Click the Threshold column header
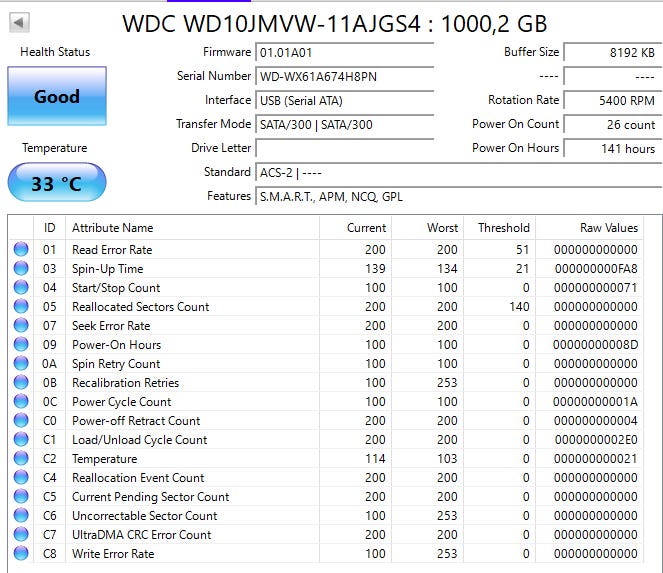 tap(500, 228)
